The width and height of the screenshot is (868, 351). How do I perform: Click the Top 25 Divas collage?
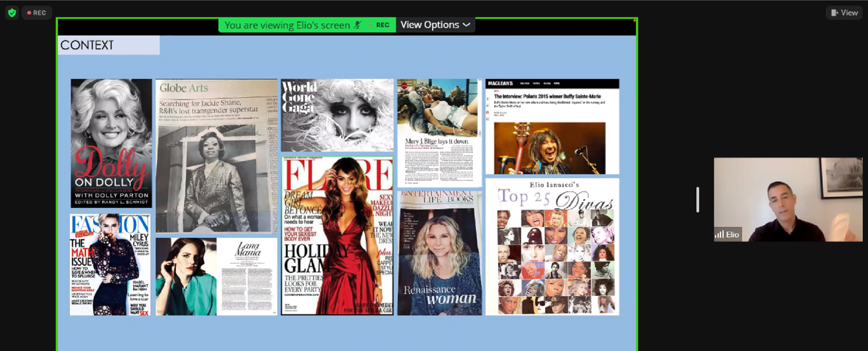552,247
